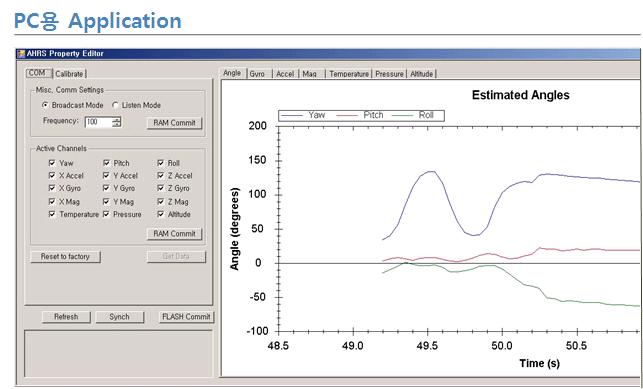Uncheck the X Accel channel

[x=52, y=175]
